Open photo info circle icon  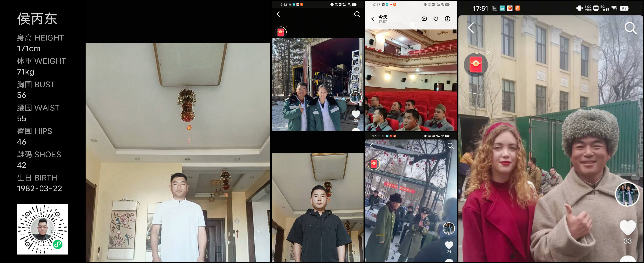pos(447,19)
